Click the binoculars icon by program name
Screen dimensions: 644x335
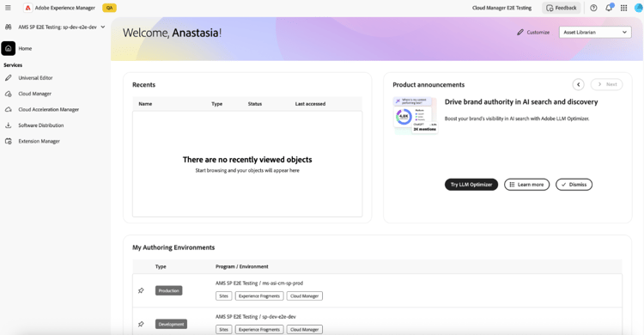click(x=9, y=27)
